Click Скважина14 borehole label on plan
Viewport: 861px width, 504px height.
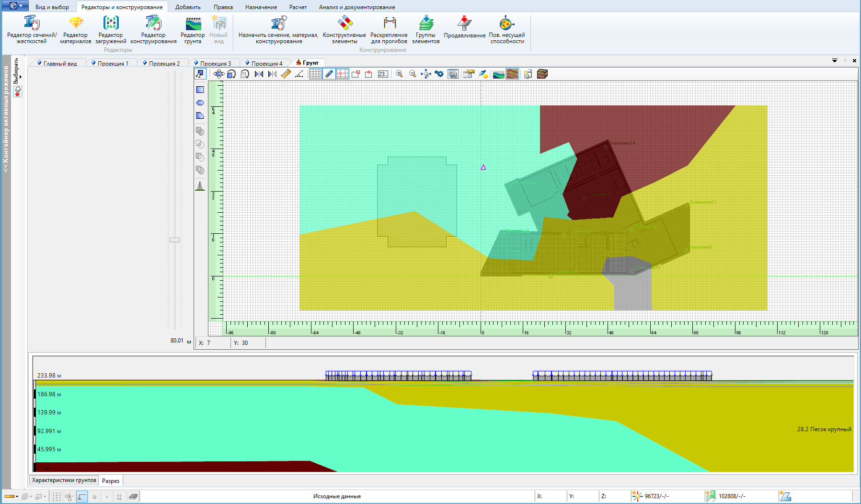[x=622, y=143]
